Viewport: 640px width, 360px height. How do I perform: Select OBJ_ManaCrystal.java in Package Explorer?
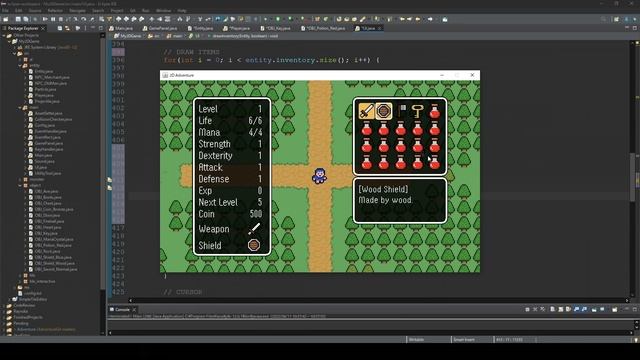coord(54,239)
